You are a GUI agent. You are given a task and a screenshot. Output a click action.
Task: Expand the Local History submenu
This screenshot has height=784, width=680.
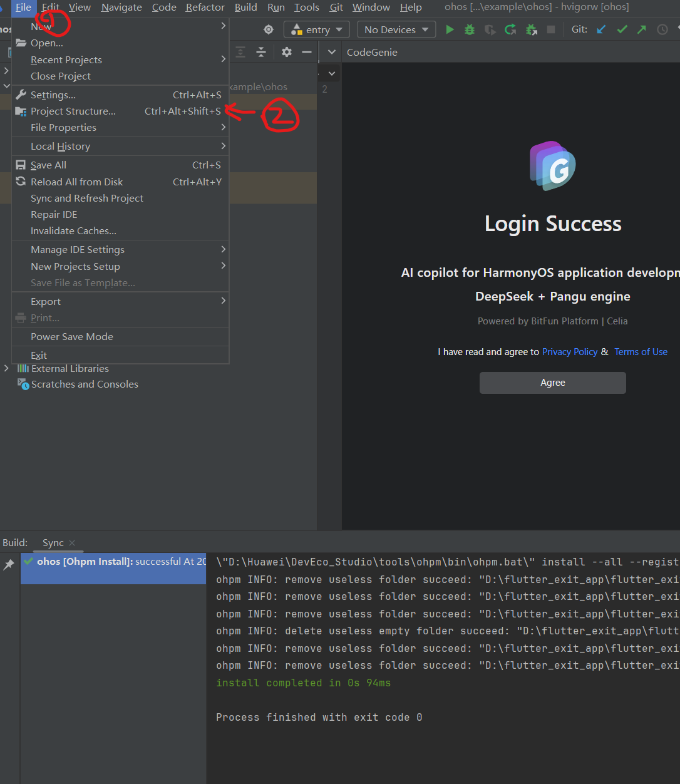(x=224, y=145)
